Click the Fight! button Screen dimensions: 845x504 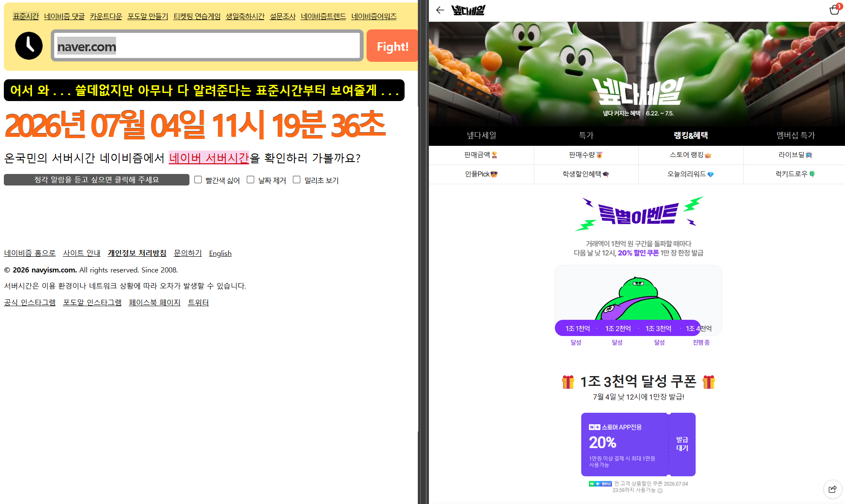click(x=392, y=46)
